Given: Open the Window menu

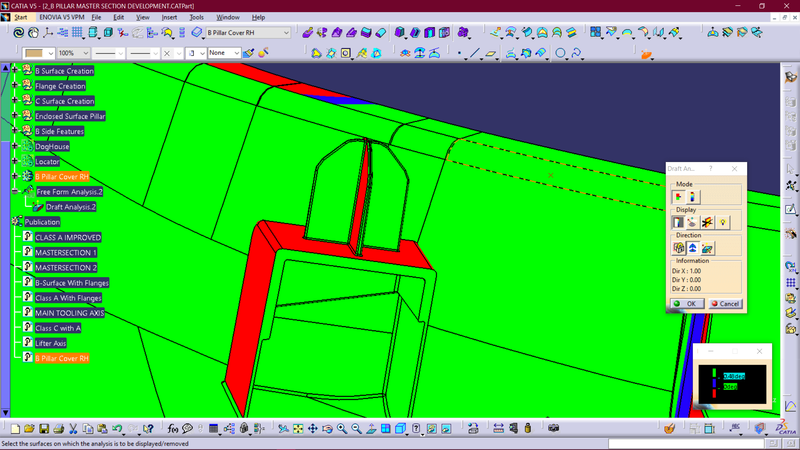Looking at the screenshot, I should coord(228,17).
